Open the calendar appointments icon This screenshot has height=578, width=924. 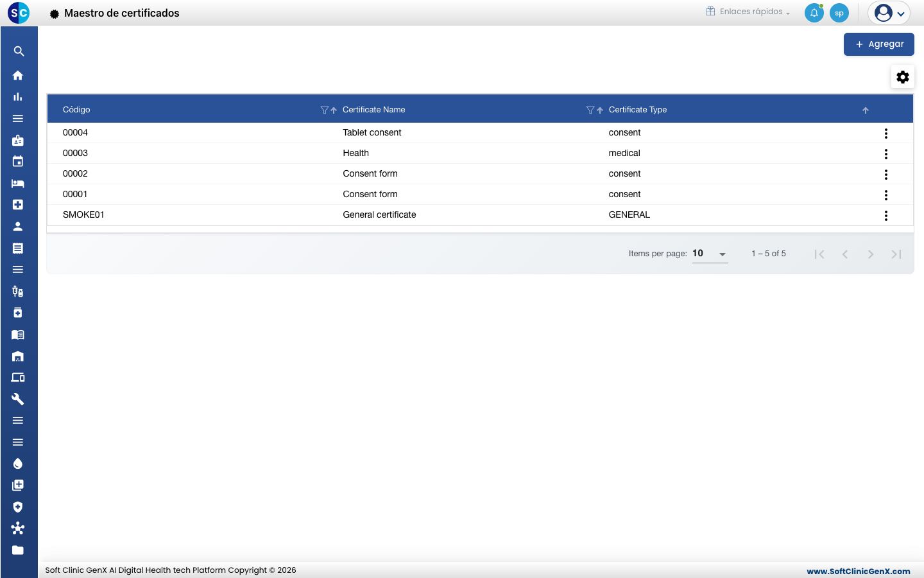click(18, 161)
